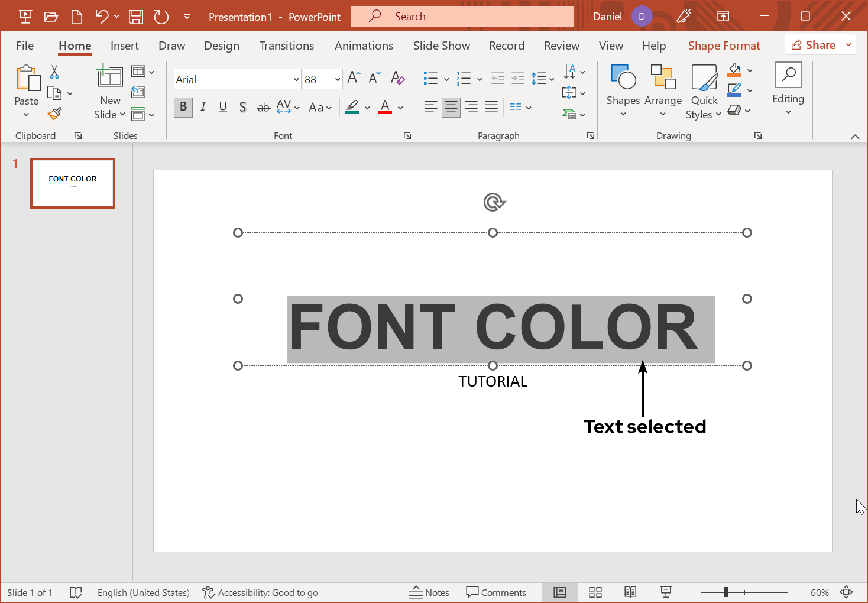Open the Font Size dropdown
Screen dimensions: 868x603
point(336,79)
